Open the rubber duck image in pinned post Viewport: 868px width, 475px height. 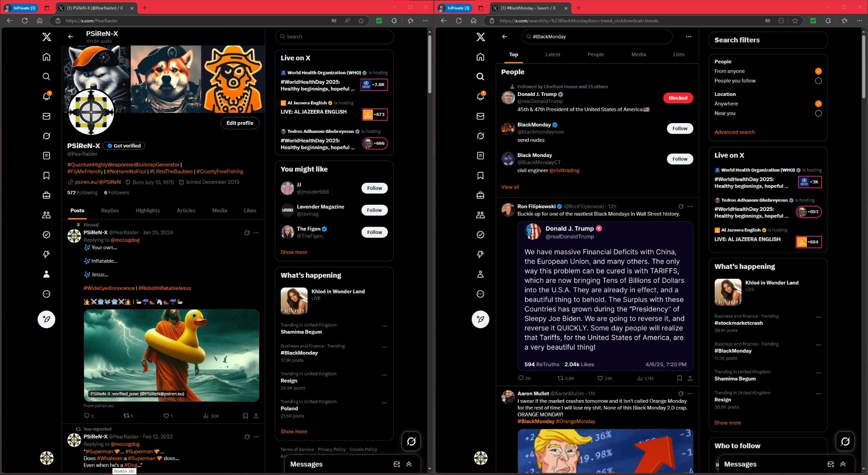[x=172, y=355]
